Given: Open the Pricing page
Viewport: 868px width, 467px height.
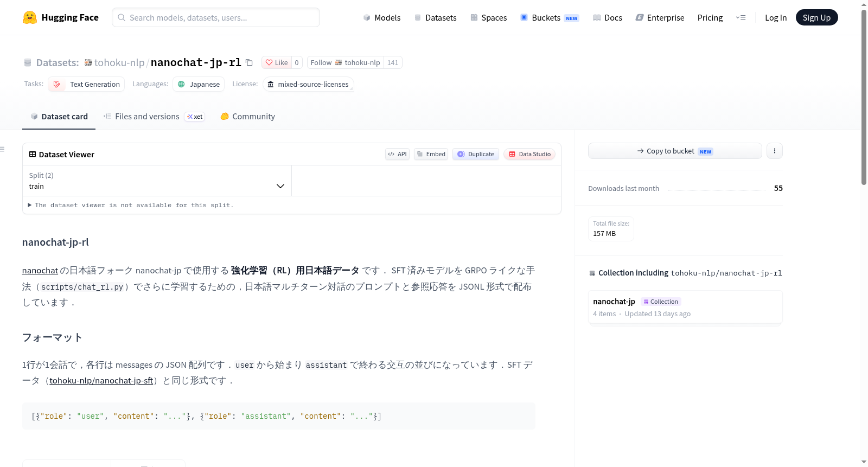Looking at the screenshot, I should click(710, 17).
